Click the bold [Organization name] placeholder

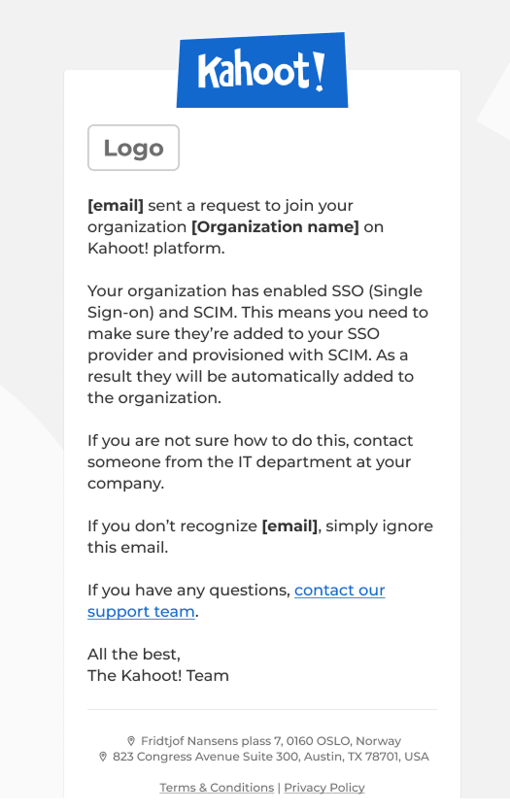click(275, 227)
